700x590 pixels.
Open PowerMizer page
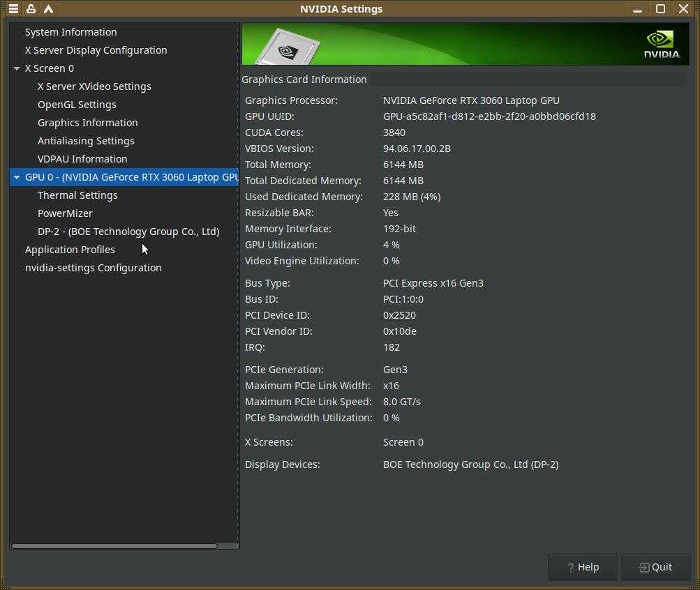(x=65, y=213)
